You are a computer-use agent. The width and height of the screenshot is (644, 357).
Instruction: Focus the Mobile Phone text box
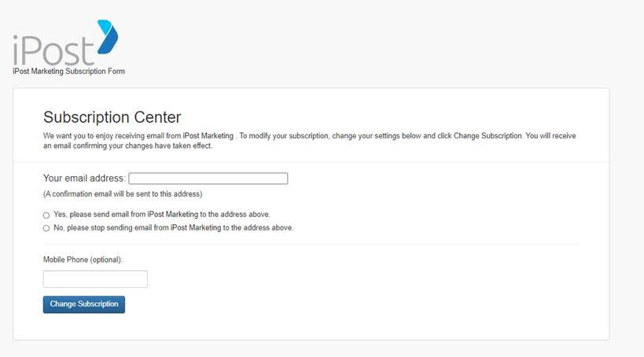tap(95, 279)
